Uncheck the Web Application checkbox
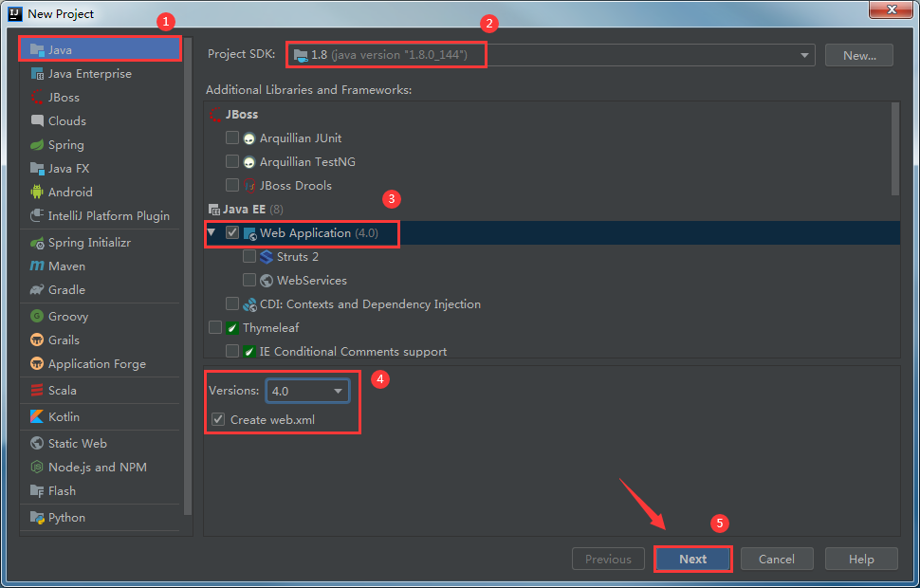The image size is (920, 588). point(232,233)
